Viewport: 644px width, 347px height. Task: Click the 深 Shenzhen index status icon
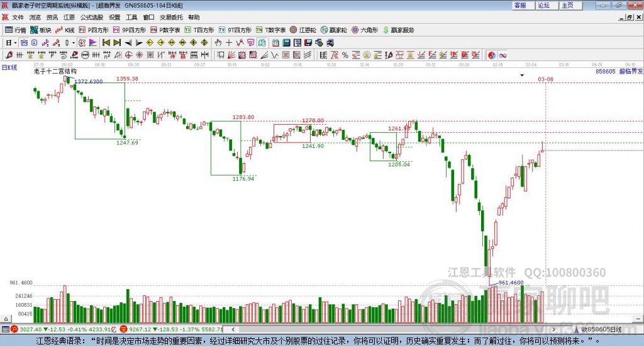124,329
